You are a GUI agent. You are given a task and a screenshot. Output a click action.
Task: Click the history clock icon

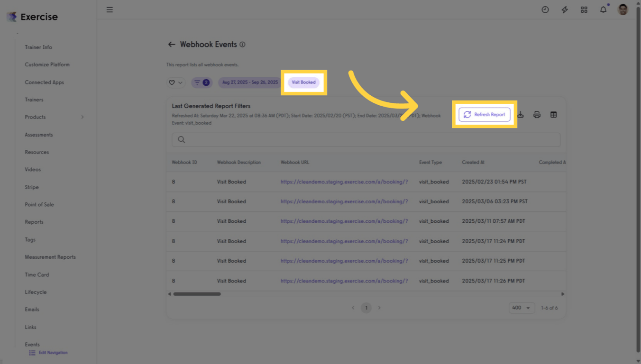point(545,9)
